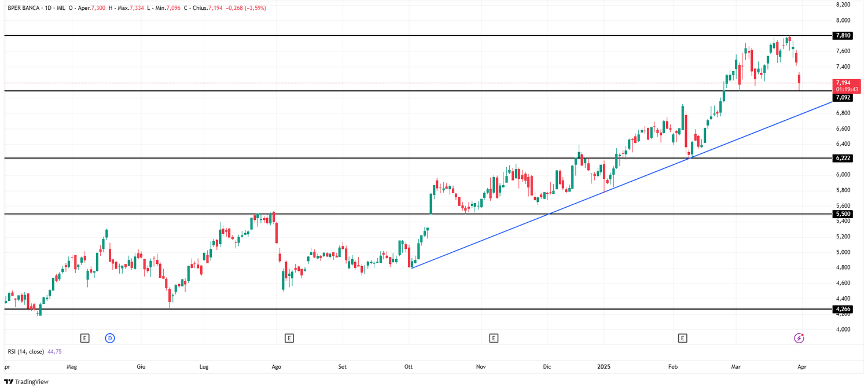Click the earnings E marker in February
The image size is (868, 390).
click(683, 338)
